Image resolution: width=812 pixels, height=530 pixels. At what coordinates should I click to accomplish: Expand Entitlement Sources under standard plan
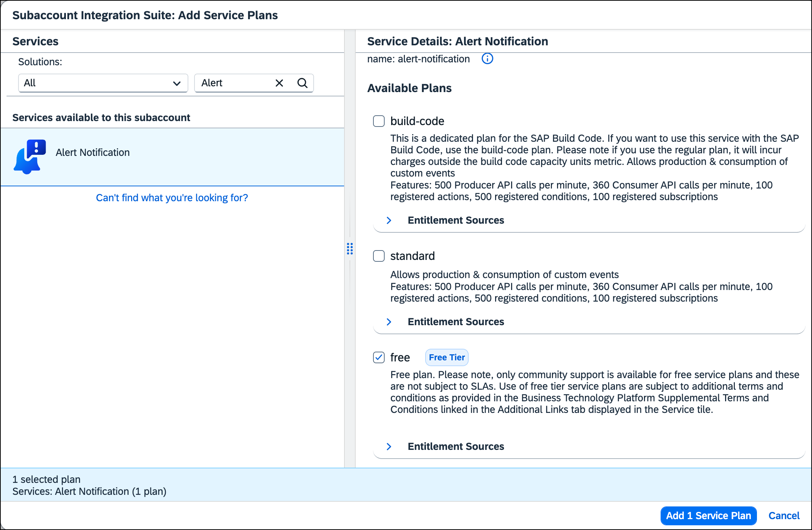click(389, 322)
